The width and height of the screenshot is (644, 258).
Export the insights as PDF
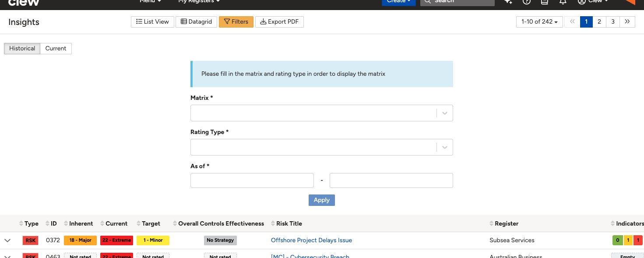279,22
